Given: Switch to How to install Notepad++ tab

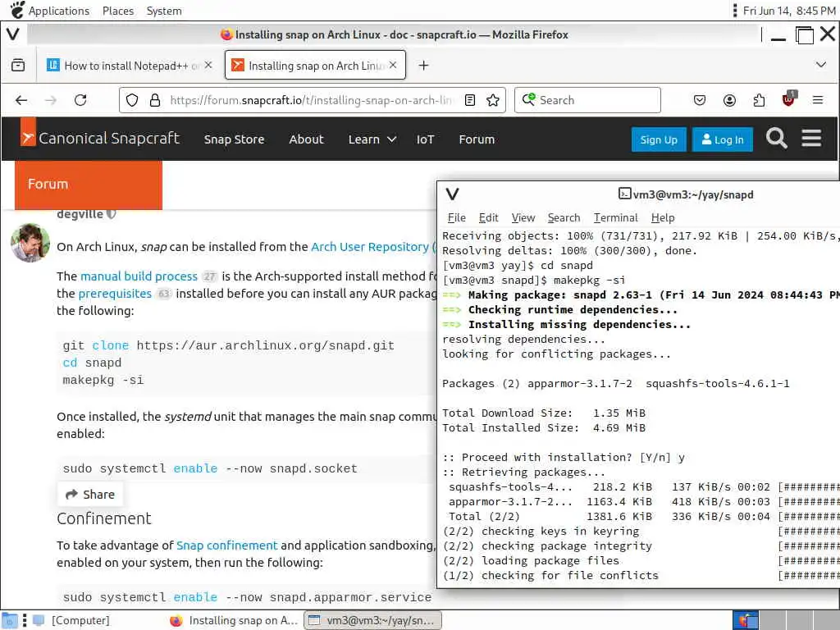Looking at the screenshot, I should coord(129,66).
